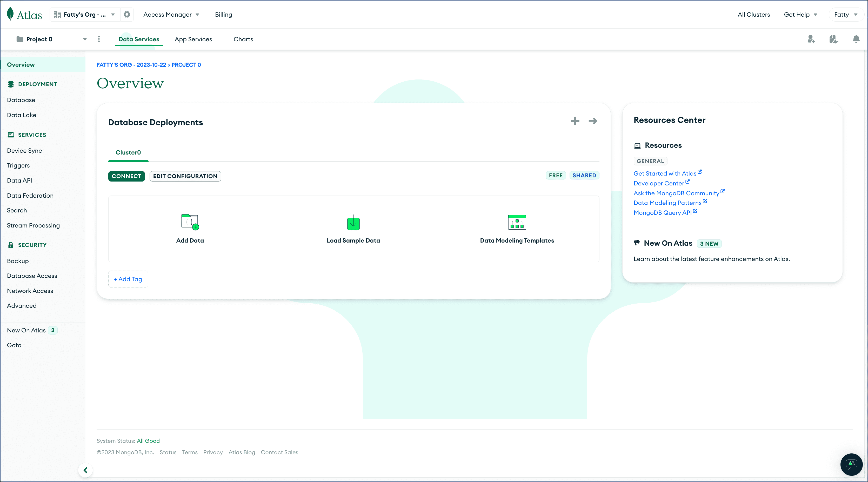Image resolution: width=868 pixels, height=482 pixels.
Task: Switch to the Data Services tab
Action: pyautogui.click(x=139, y=39)
